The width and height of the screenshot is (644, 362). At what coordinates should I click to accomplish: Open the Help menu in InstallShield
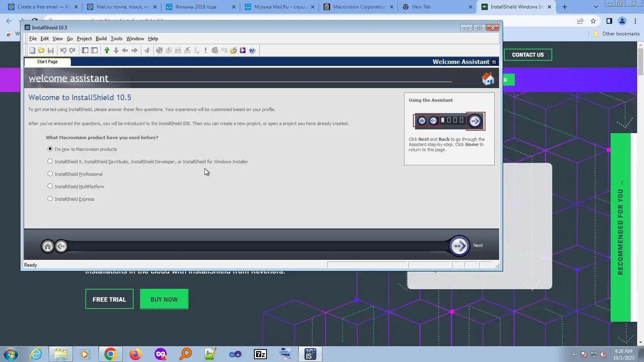[x=153, y=39]
